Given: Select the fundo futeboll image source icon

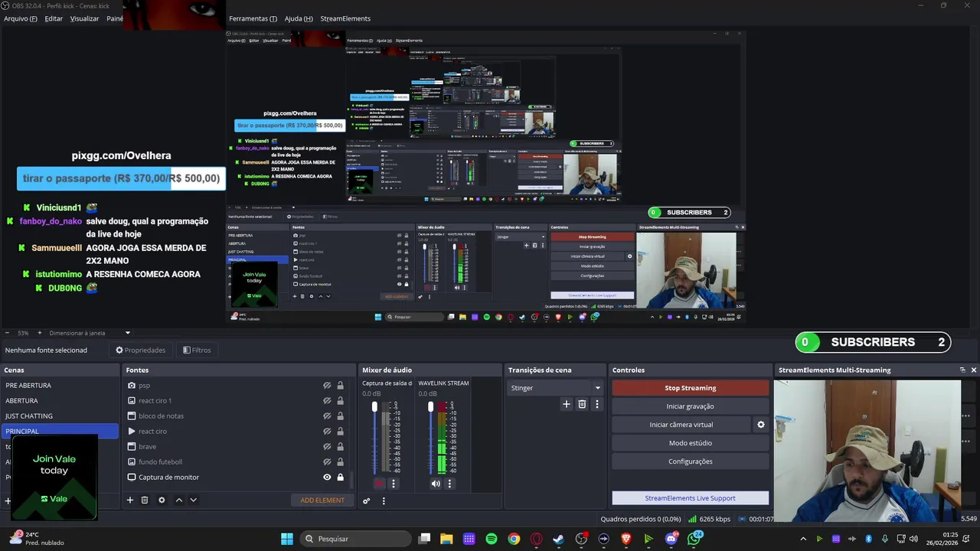Looking at the screenshot, I should coord(132,462).
